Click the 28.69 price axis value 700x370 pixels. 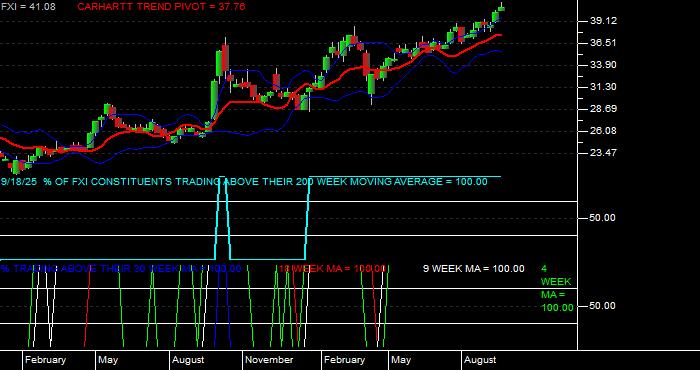tap(603, 108)
